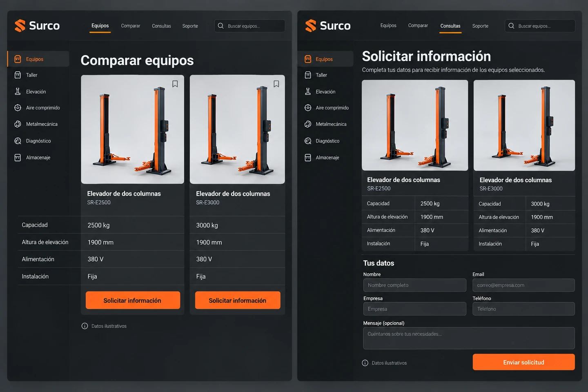588x392 pixels.
Task: Focus the Email field correo@empresa.com
Action: click(523, 285)
